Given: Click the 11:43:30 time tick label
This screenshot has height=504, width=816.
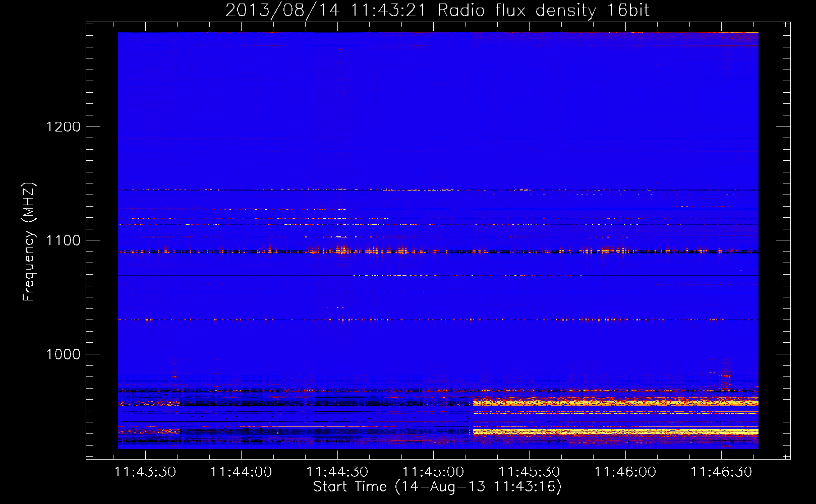Looking at the screenshot, I should coord(145,472).
